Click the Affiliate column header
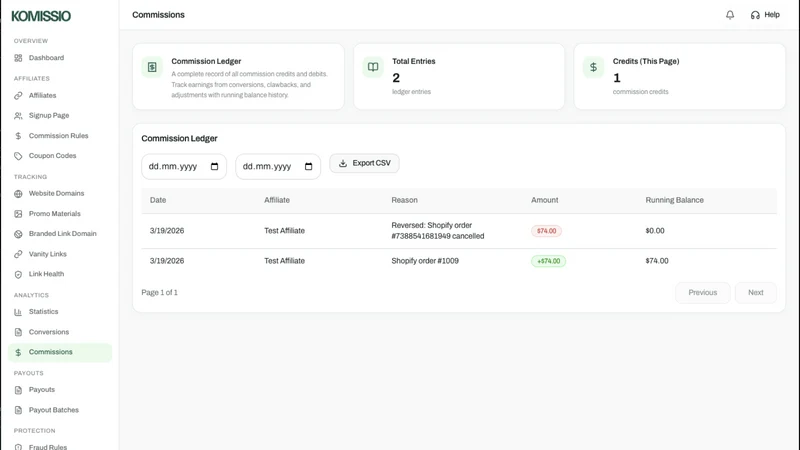The image size is (800, 450). click(x=277, y=200)
